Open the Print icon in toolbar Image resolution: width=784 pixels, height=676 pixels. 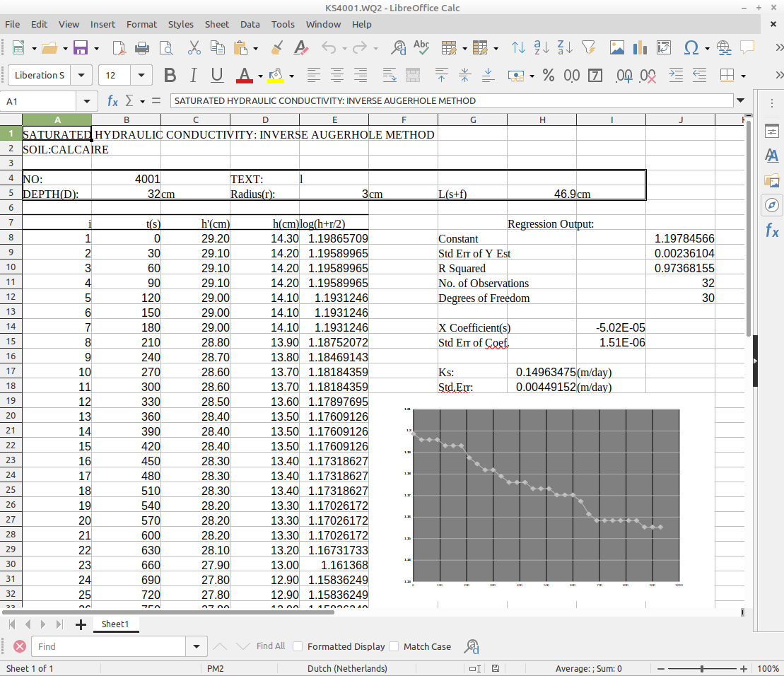click(x=142, y=48)
